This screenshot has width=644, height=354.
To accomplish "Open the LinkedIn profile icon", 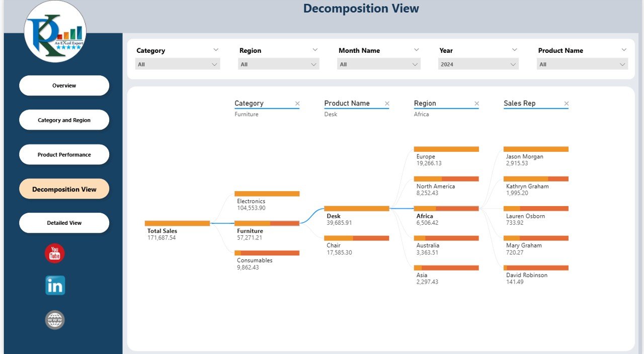I will pyautogui.click(x=55, y=286).
